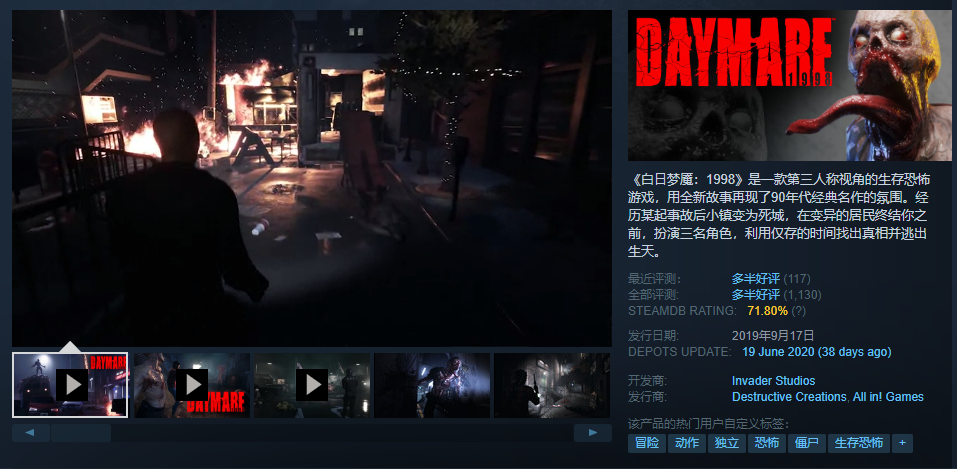The width and height of the screenshot is (957, 469).
Task: Select the 独立 tag
Action: click(726, 443)
